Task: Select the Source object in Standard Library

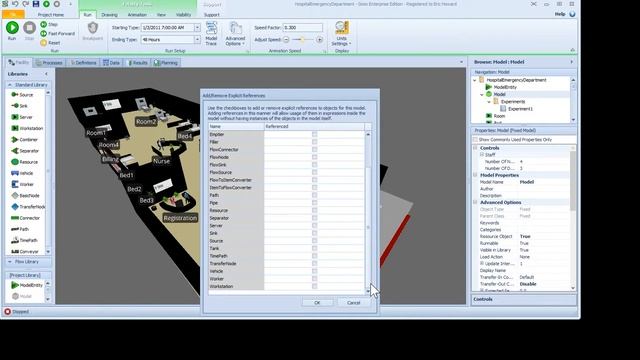Action: pos(22,95)
